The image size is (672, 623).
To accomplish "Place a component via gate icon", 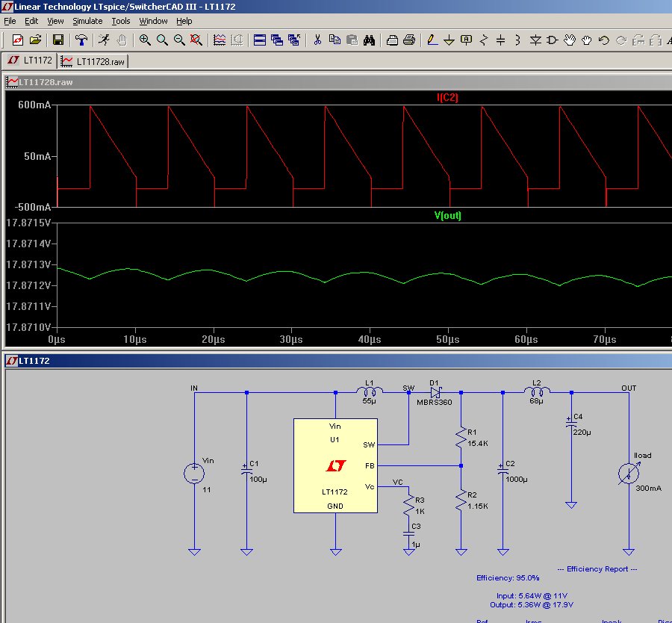I will (x=553, y=40).
